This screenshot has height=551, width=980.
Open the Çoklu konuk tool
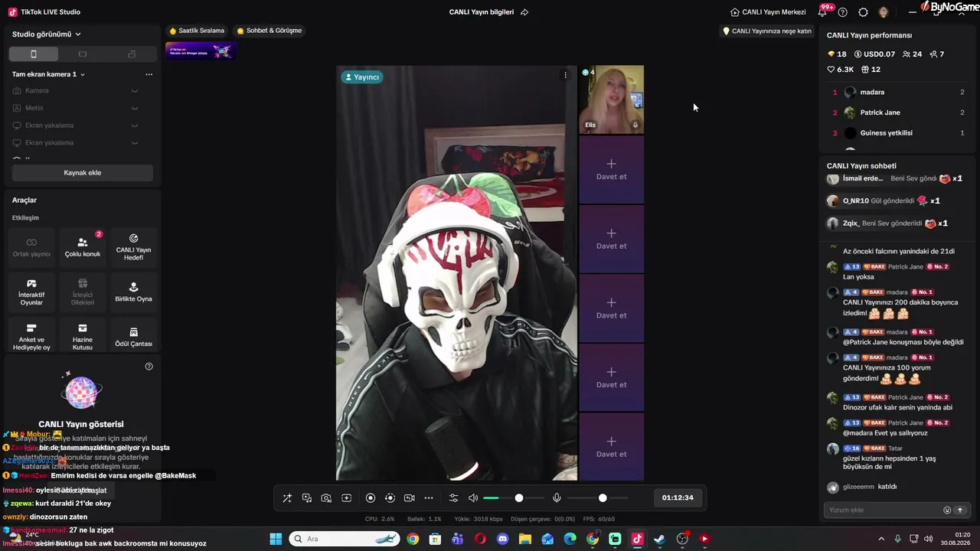(x=83, y=247)
